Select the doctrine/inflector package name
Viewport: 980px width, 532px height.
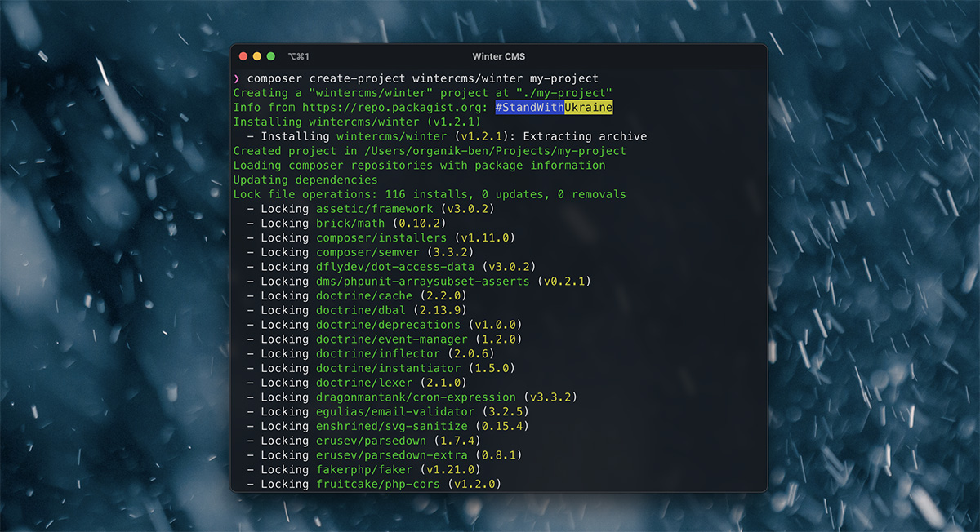tap(377, 353)
